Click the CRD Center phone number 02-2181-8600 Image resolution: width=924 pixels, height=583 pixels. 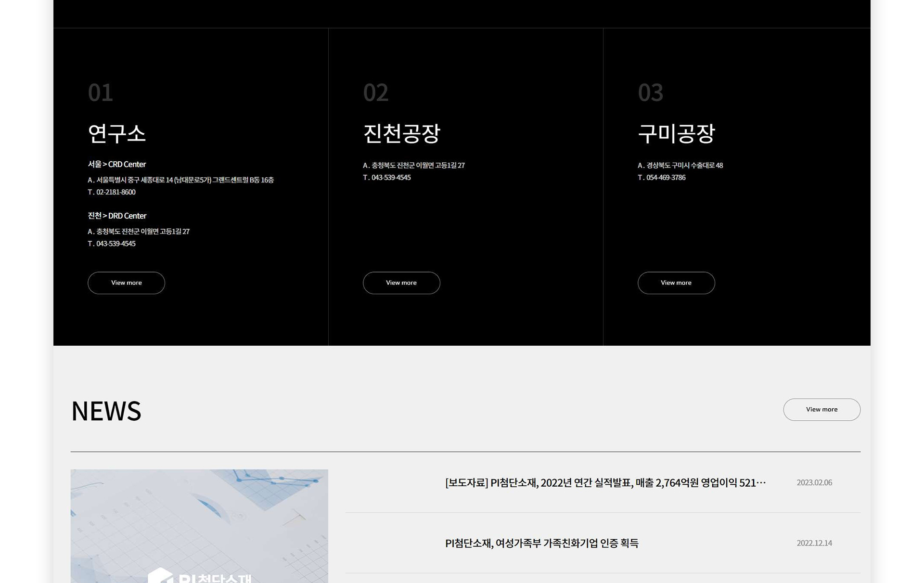[x=115, y=192]
